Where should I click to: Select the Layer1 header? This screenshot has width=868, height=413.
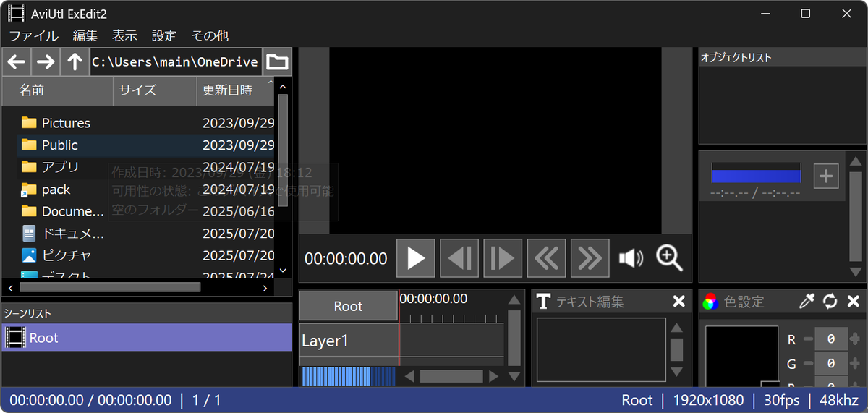tap(349, 340)
